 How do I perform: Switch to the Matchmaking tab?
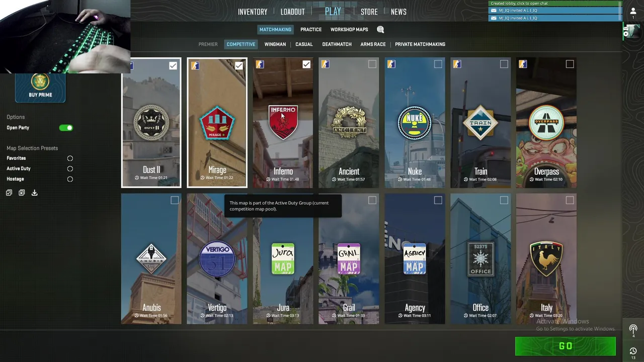click(x=276, y=30)
